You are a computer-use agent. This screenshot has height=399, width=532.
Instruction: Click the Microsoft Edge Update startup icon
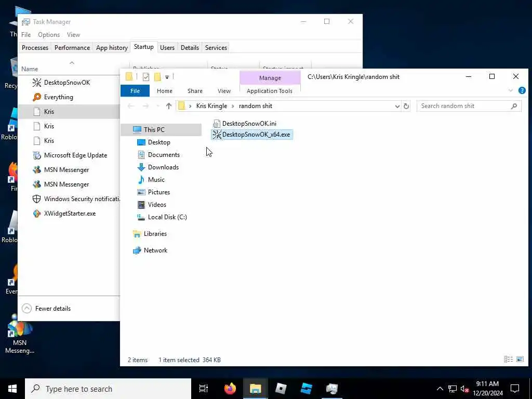click(x=37, y=155)
